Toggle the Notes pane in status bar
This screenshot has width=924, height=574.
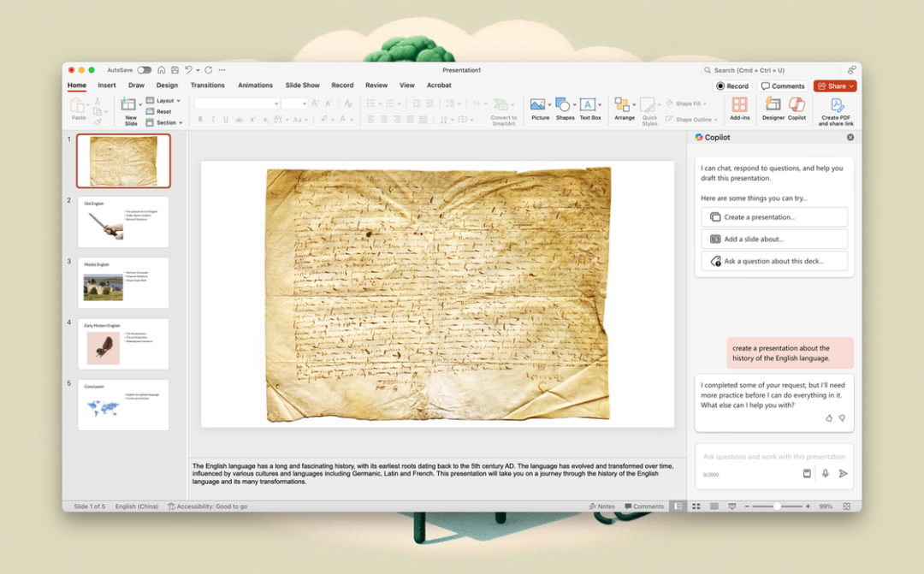[x=601, y=506]
